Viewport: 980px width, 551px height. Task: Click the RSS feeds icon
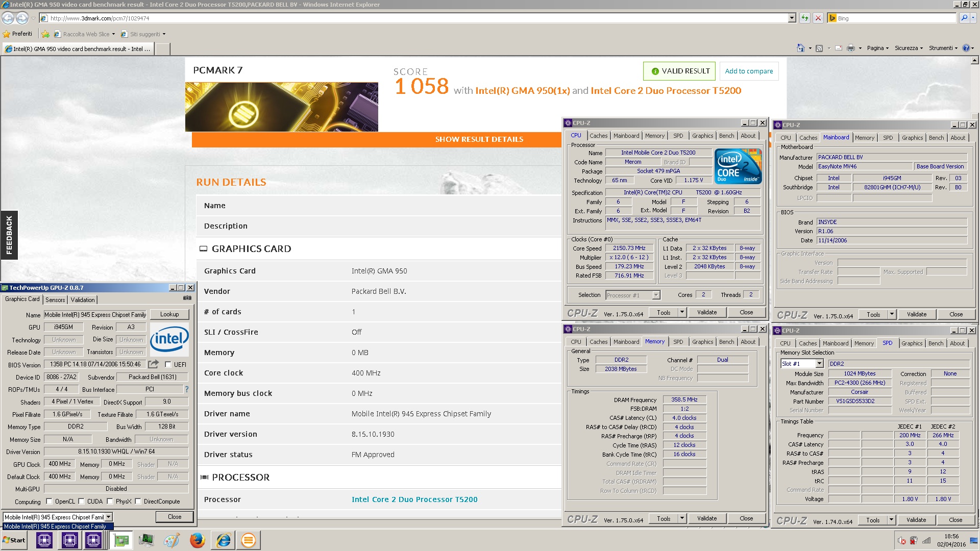click(x=819, y=48)
